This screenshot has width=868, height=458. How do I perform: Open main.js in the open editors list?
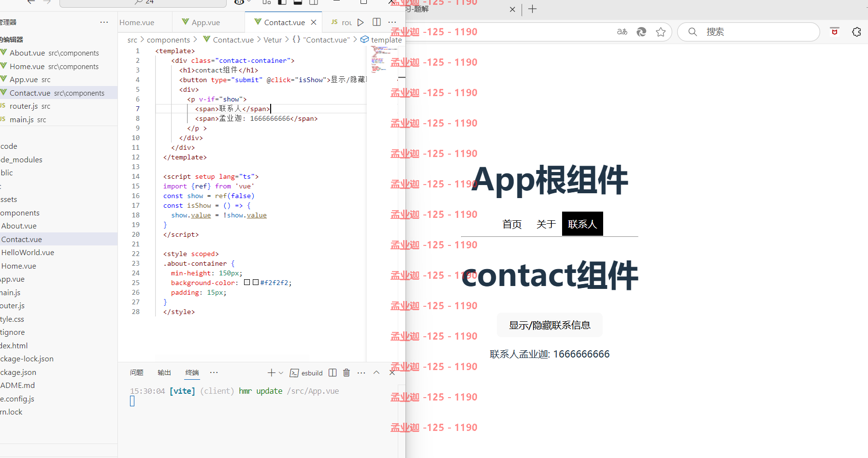click(58, 120)
